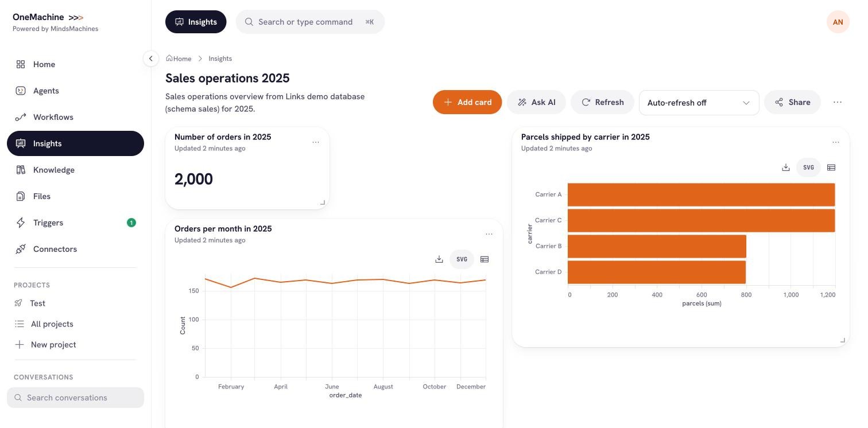
Task: Open the dashboard more options ellipsis
Action: click(838, 102)
